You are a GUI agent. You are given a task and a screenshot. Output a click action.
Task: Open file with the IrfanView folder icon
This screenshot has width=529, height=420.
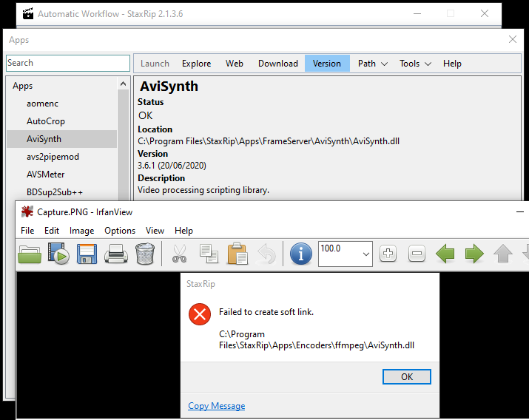(30, 254)
